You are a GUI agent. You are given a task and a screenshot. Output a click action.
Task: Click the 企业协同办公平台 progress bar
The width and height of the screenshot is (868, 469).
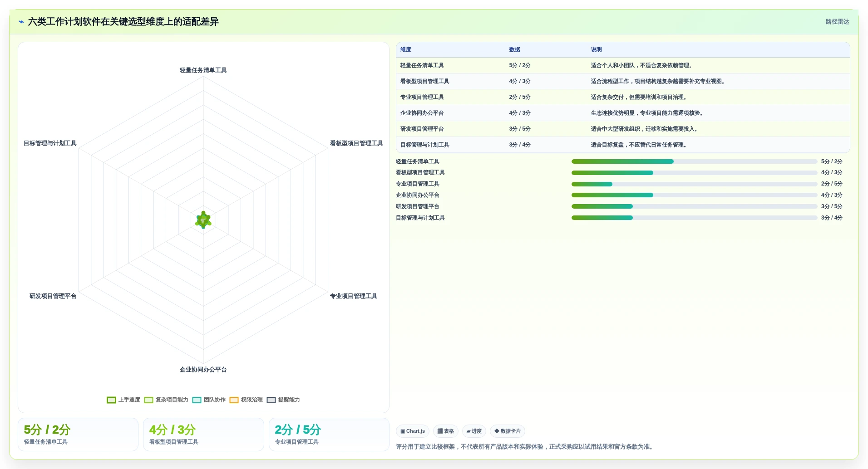[x=694, y=195]
